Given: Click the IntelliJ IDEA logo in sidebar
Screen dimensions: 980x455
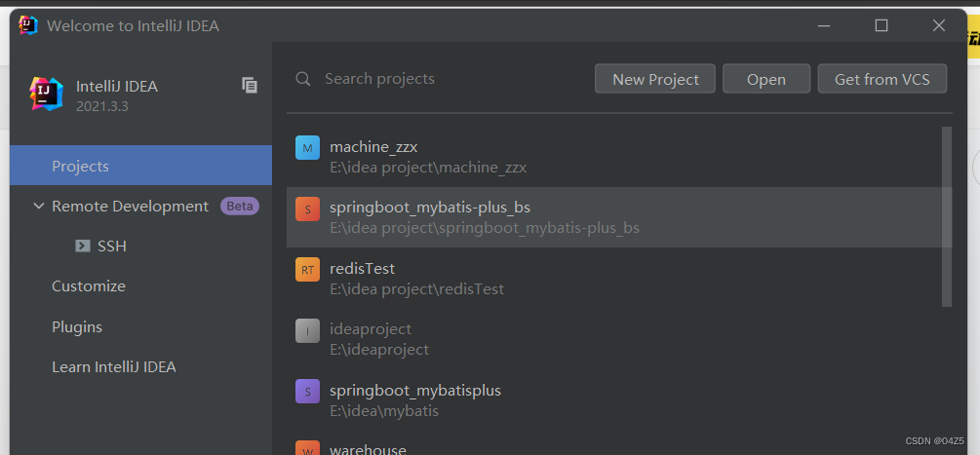Looking at the screenshot, I should 46,94.
